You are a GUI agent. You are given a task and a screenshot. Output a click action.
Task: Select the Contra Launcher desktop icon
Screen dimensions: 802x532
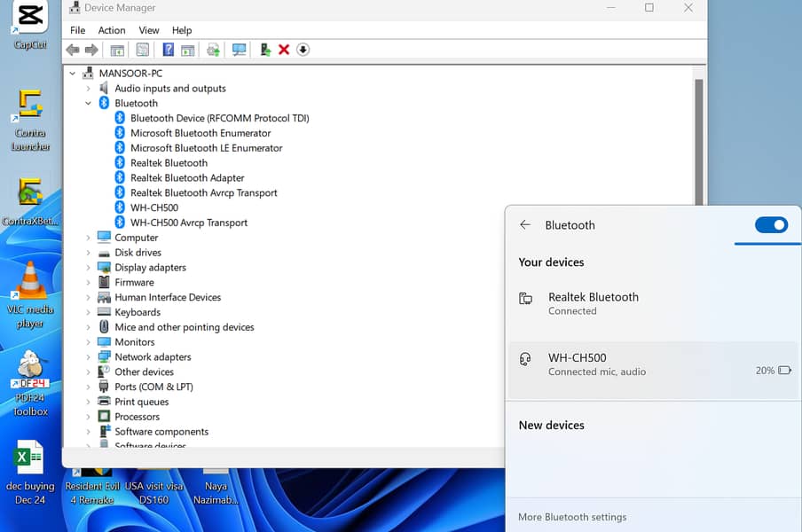pos(30,121)
